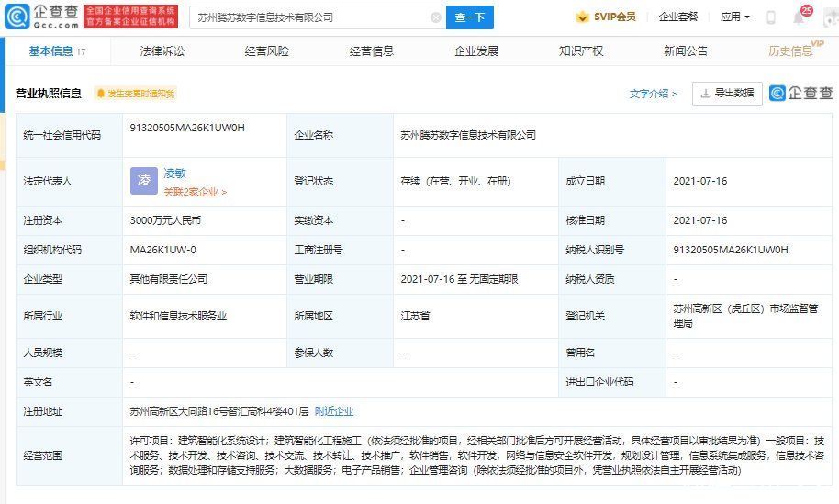Click the 核准日期 value 2021-07-16
Image resolution: width=839 pixels, height=504 pixels.
[699, 220]
